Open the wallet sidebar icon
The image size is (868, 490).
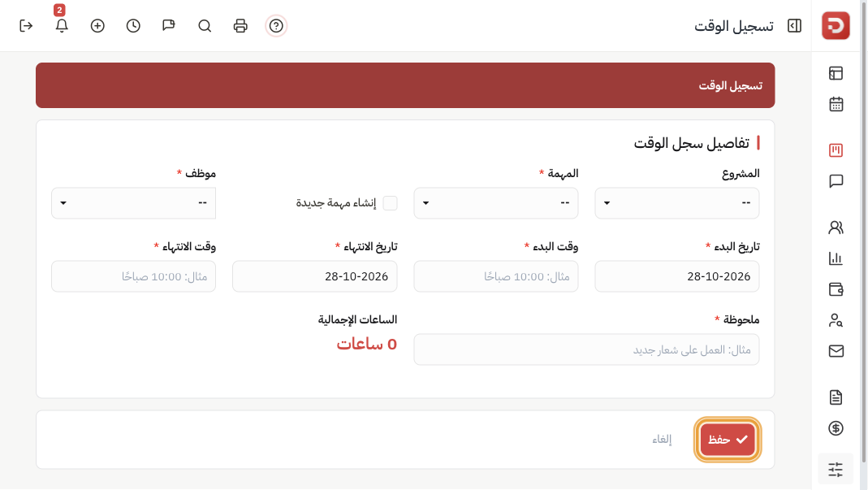pyautogui.click(x=836, y=289)
